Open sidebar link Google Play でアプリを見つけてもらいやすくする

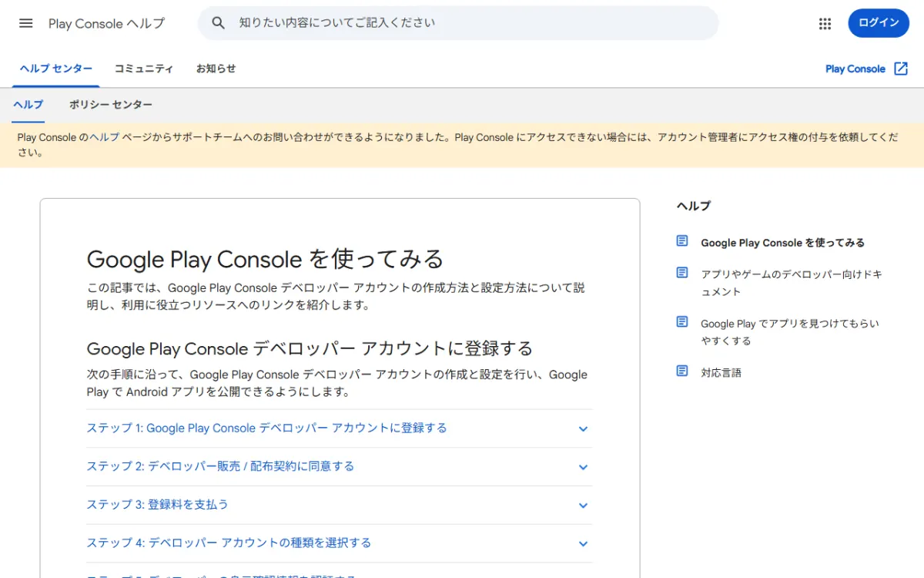click(x=790, y=332)
